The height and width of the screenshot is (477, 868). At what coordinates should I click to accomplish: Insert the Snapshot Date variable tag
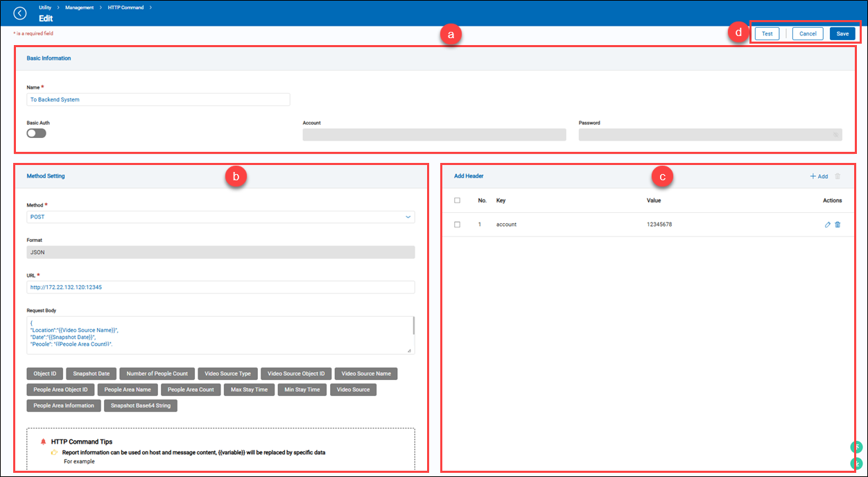[92, 374]
